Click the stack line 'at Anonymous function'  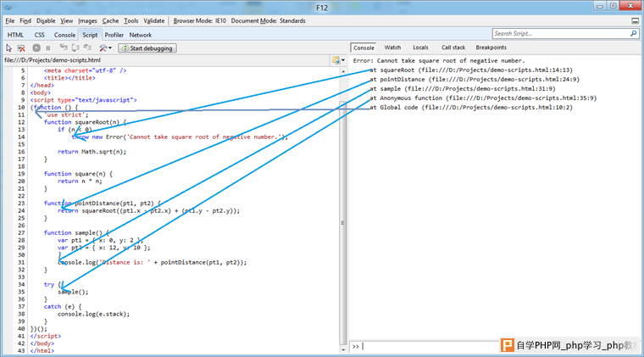[483, 98]
